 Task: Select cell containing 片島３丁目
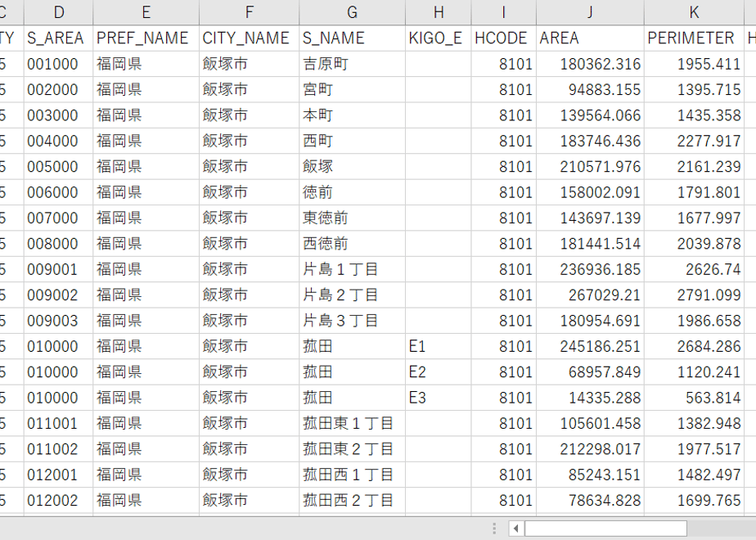click(x=353, y=321)
